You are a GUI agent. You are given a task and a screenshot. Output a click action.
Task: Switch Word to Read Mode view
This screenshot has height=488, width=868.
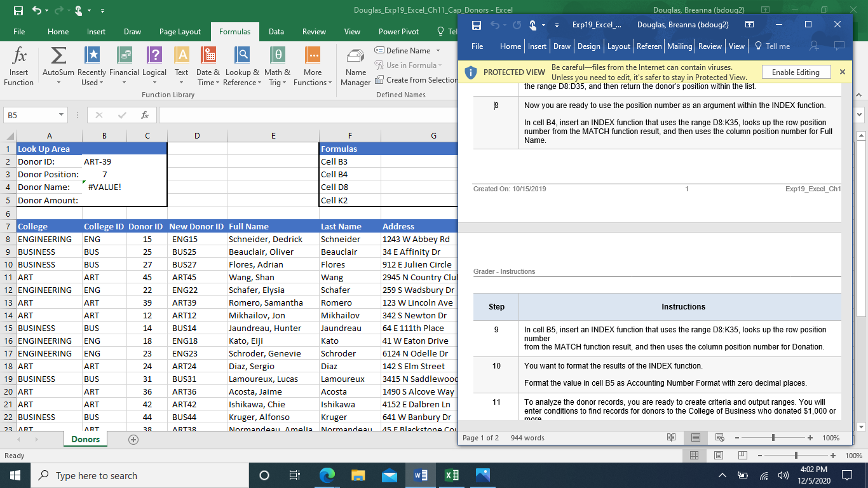(672, 438)
